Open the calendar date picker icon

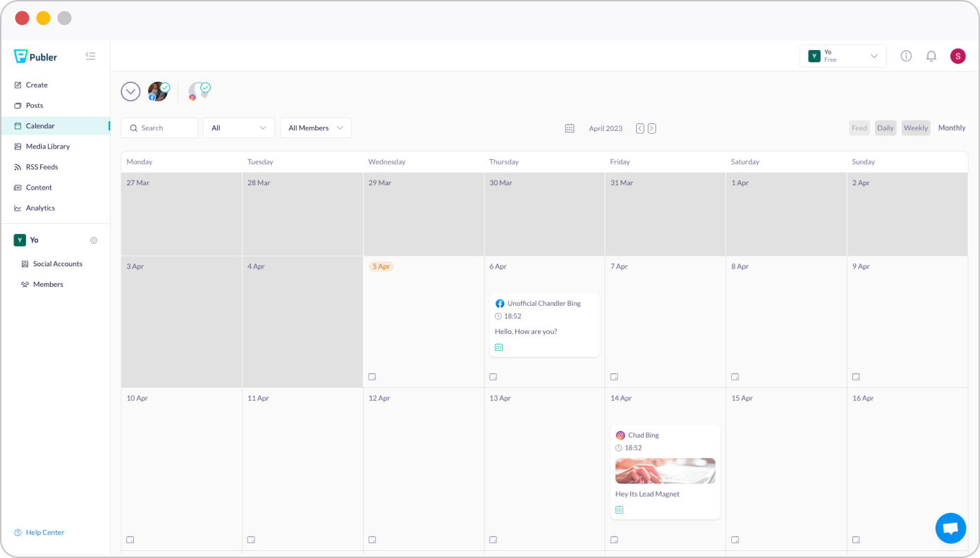point(570,128)
